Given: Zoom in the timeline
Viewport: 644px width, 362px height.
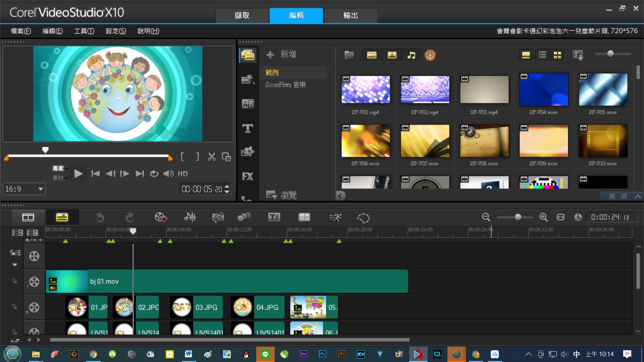Looking at the screenshot, I should (x=543, y=217).
